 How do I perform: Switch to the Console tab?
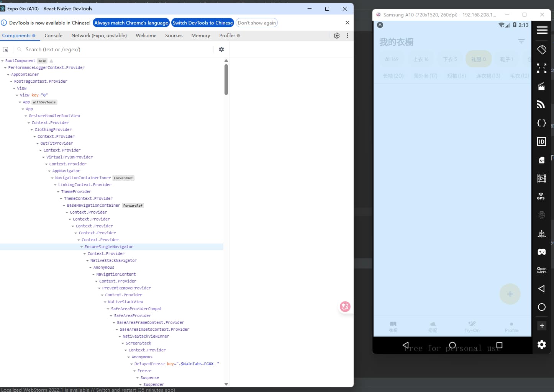pyautogui.click(x=53, y=36)
